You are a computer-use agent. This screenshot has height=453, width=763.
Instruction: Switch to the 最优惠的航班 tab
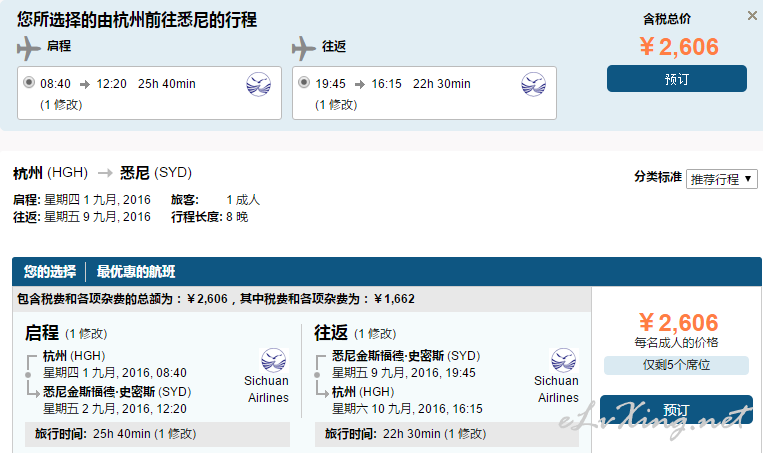pyautogui.click(x=136, y=272)
